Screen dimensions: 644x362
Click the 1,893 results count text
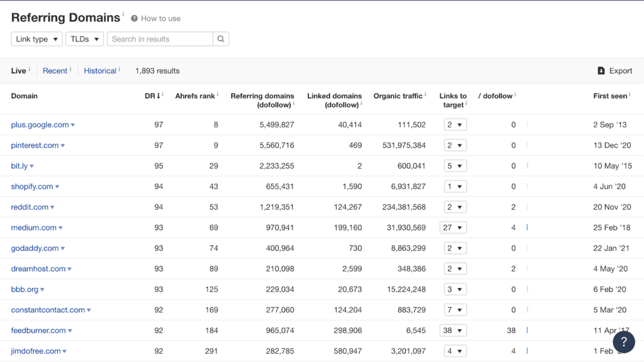[x=157, y=71]
